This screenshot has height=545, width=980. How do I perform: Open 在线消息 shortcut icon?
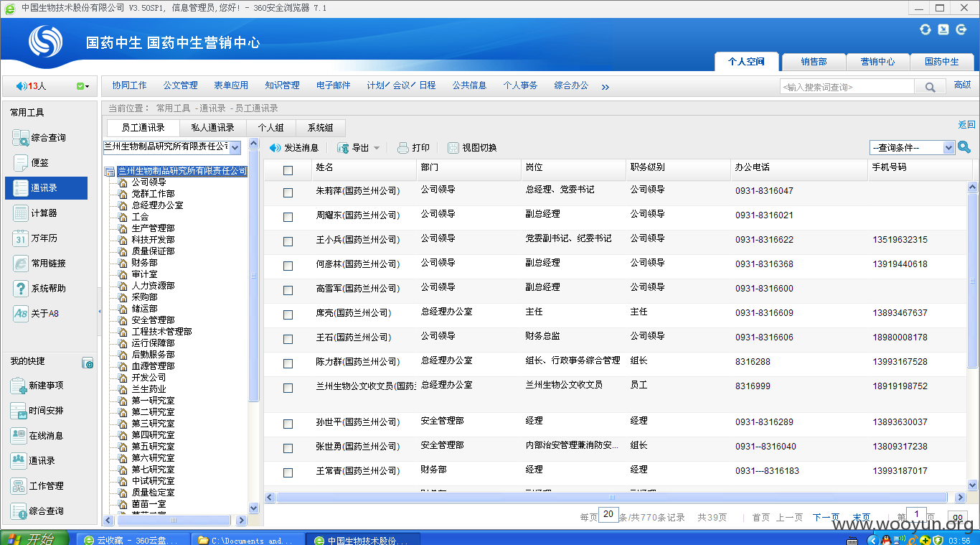[x=19, y=436]
